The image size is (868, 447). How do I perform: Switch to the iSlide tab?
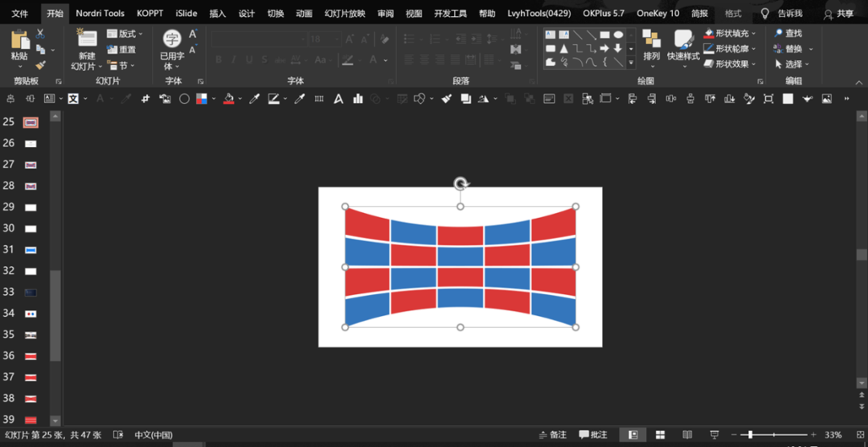186,14
